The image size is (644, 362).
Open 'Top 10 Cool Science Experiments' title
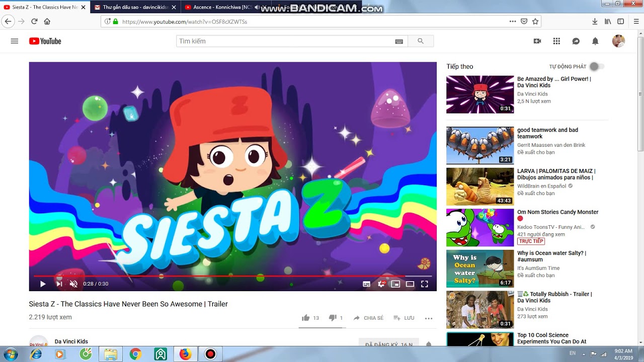click(x=552, y=338)
